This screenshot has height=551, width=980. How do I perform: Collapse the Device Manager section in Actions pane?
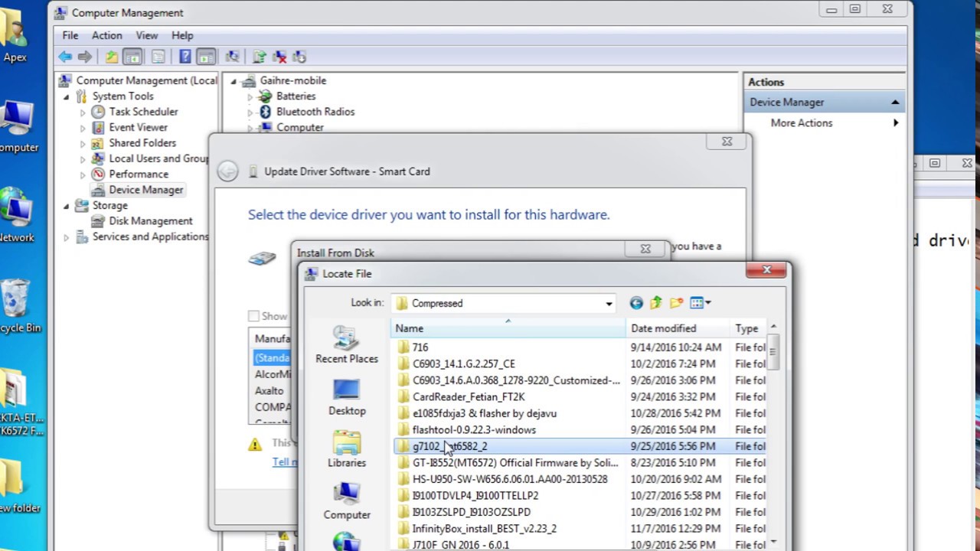point(894,102)
